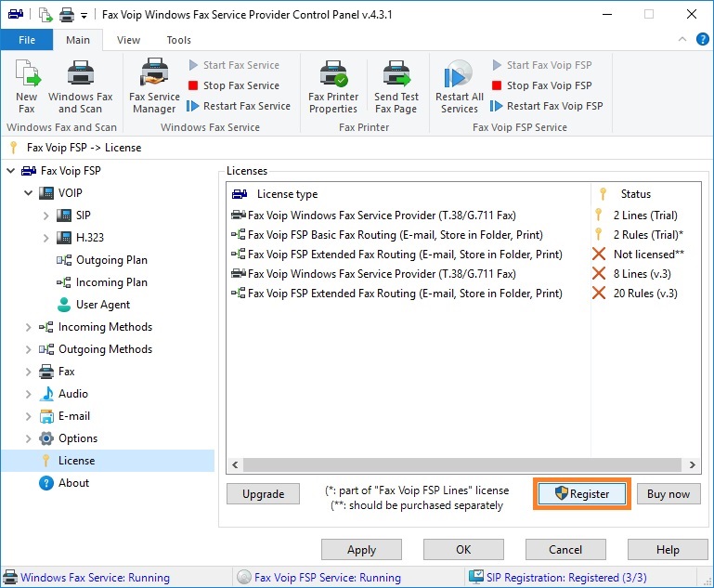
Task: Expand the SIP tree node
Action: (46, 216)
